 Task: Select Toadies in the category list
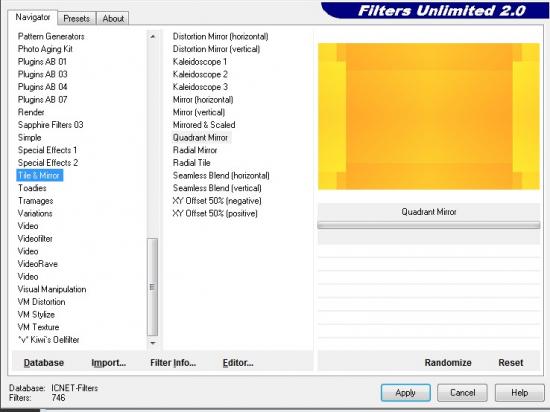click(32, 188)
